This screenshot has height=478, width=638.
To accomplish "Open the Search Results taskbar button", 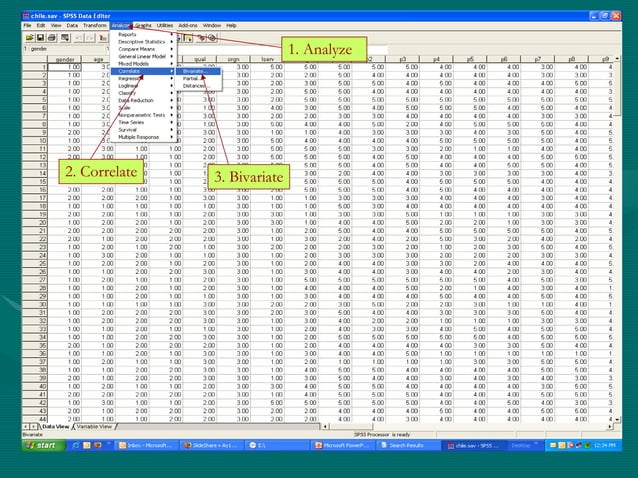I will point(408,445).
